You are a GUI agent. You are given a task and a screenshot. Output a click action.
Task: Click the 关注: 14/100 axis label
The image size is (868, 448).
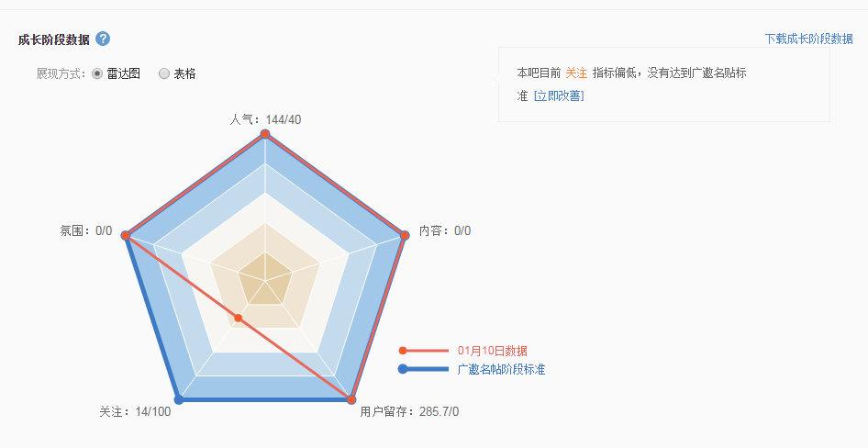(135, 411)
